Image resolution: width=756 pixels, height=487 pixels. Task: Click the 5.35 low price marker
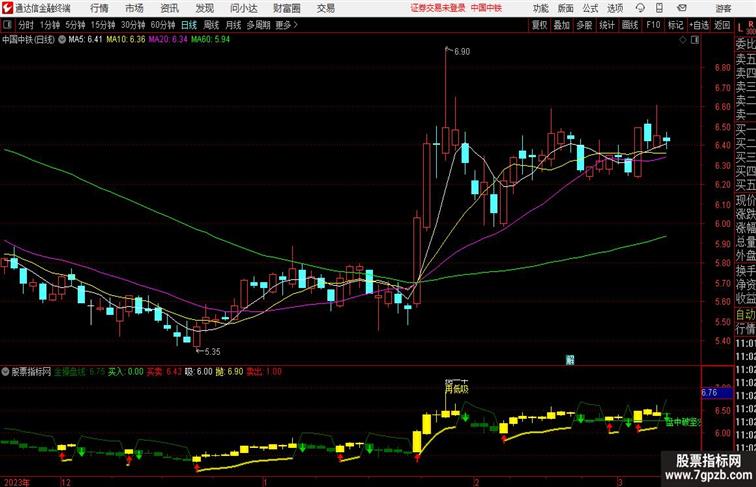212,352
